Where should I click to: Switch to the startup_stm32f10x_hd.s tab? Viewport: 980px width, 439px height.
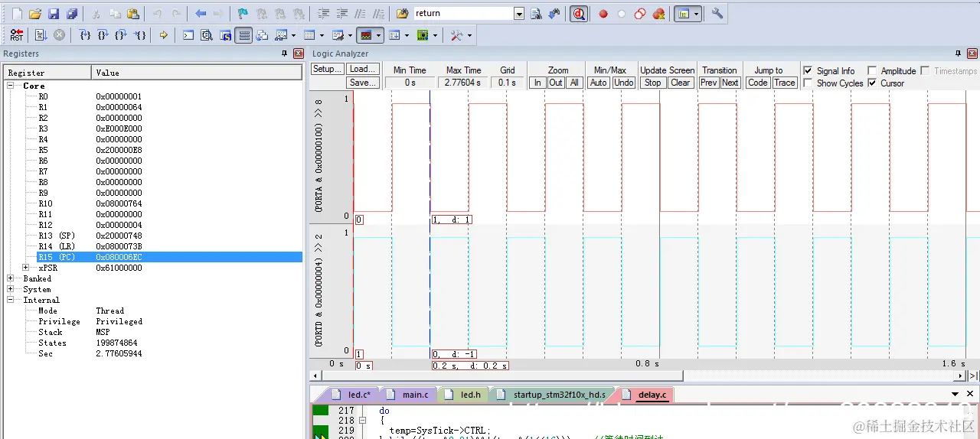[552, 395]
